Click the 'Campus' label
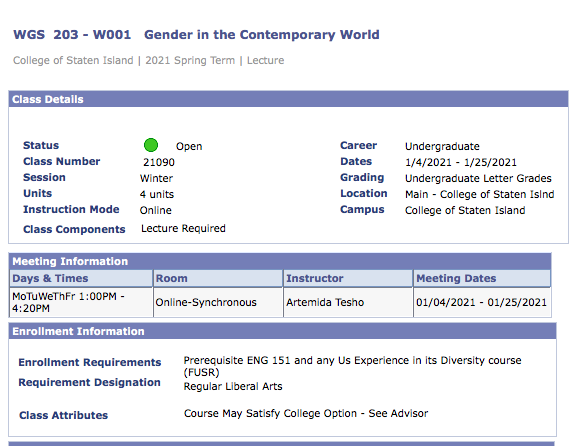 click(x=362, y=209)
